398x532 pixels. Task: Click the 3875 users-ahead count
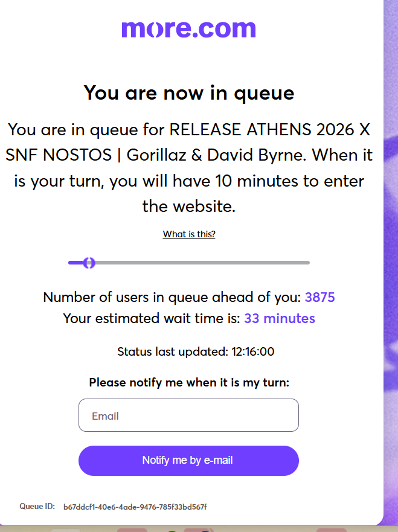[319, 297]
